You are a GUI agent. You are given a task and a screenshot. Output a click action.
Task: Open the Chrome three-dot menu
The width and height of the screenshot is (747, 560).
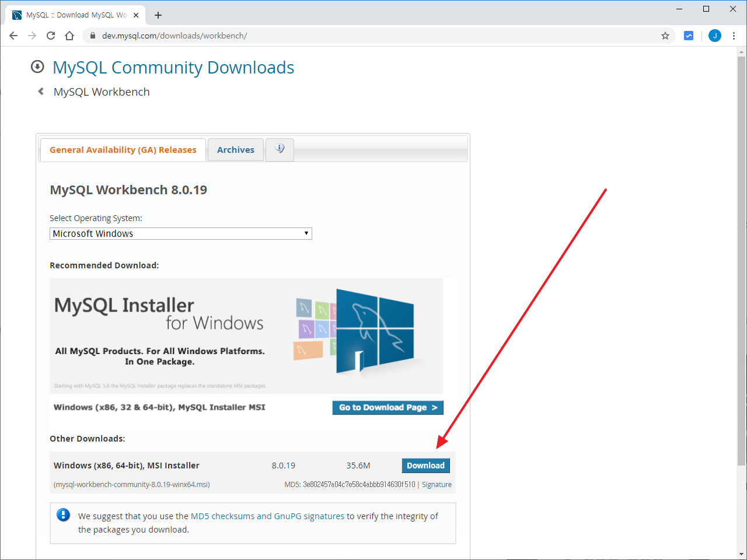[x=734, y=36]
